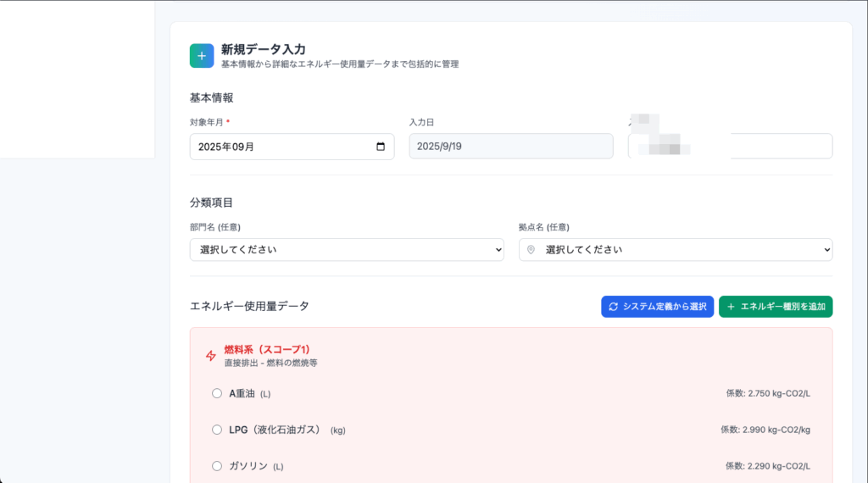Viewport: 868px width, 483px height.
Task: Click the 燃料系（スコープ1） section heading
Action: 267,349
